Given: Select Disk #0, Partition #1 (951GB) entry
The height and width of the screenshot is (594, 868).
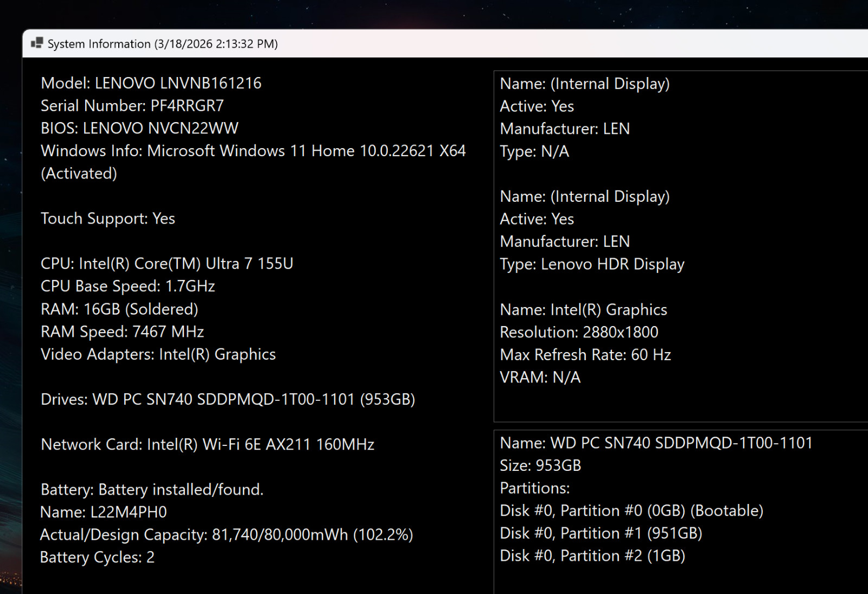Looking at the screenshot, I should (x=601, y=533).
